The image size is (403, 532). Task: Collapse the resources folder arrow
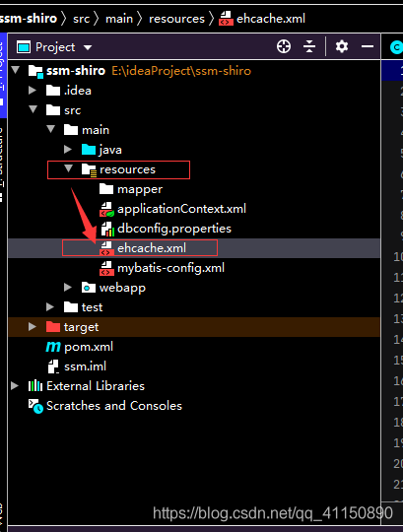68,168
